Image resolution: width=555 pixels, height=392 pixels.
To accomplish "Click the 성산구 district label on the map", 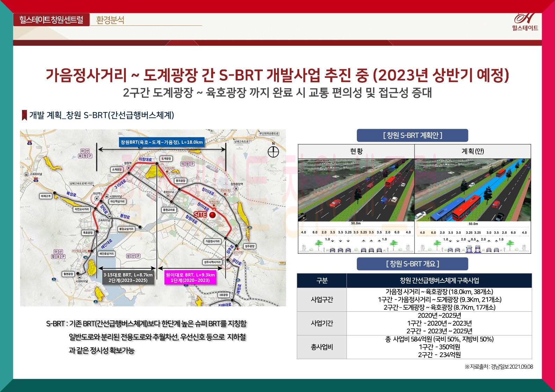I will point(133,256).
